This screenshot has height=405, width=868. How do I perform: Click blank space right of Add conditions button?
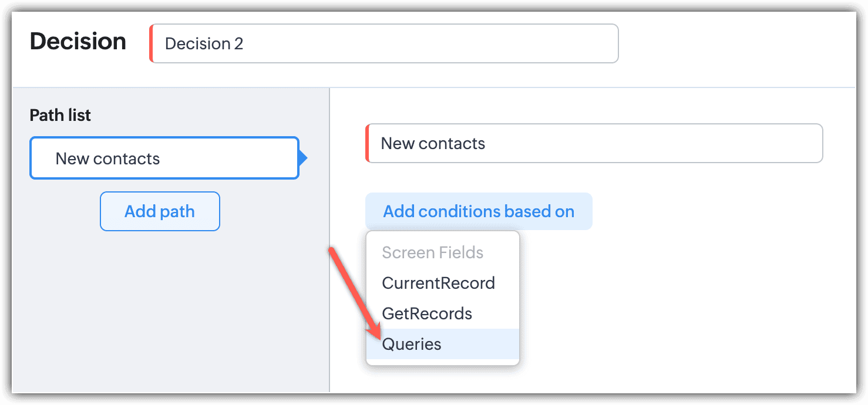tap(705, 211)
